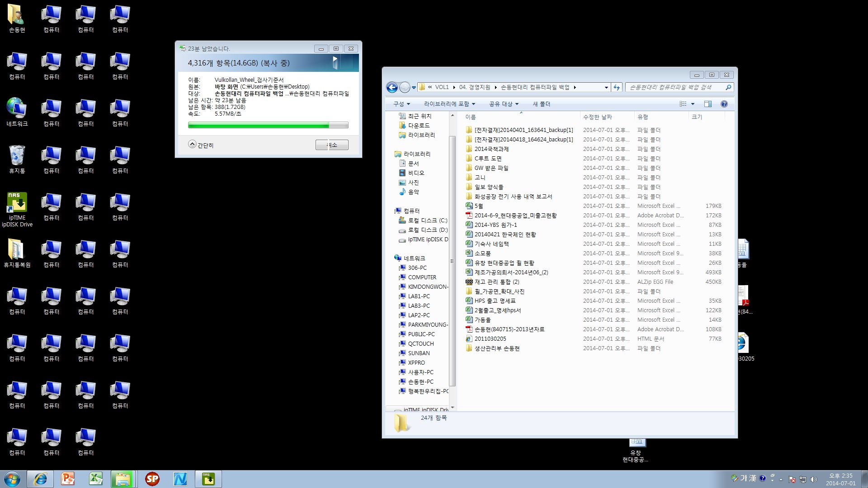This screenshot has height=488, width=868.
Task: Open the view options dropdown arrow
Action: (693, 104)
